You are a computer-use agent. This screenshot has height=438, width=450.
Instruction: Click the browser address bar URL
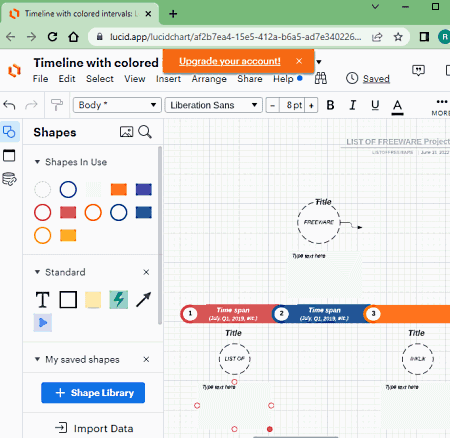tap(235, 37)
